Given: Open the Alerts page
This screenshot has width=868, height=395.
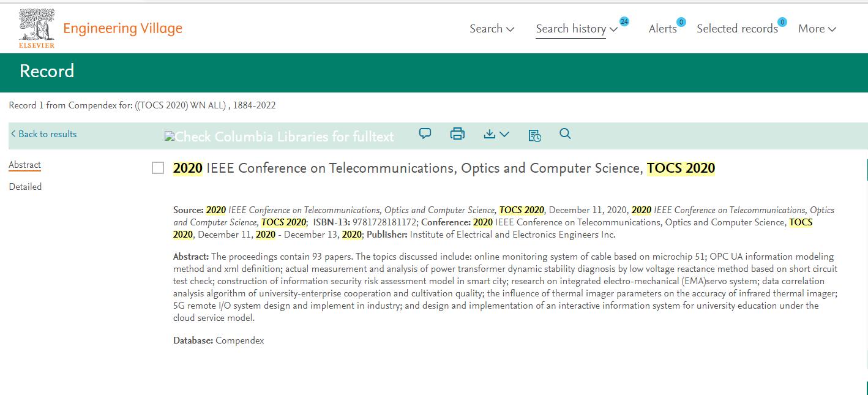Looking at the screenshot, I should click(x=662, y=29).
